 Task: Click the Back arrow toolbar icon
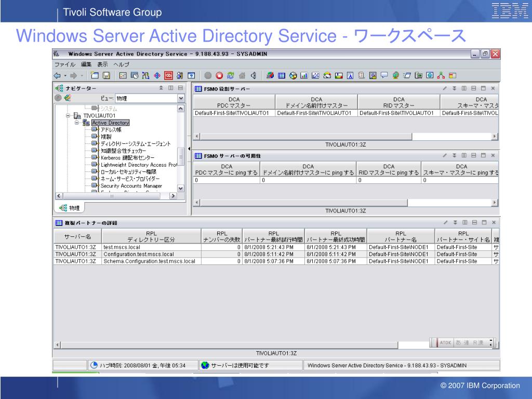coord(57,76)
